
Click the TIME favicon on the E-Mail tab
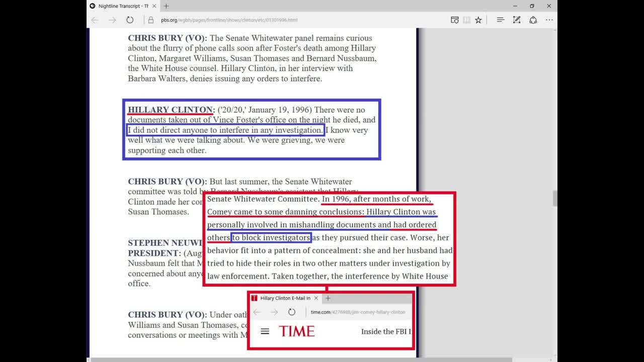[255, 298]
